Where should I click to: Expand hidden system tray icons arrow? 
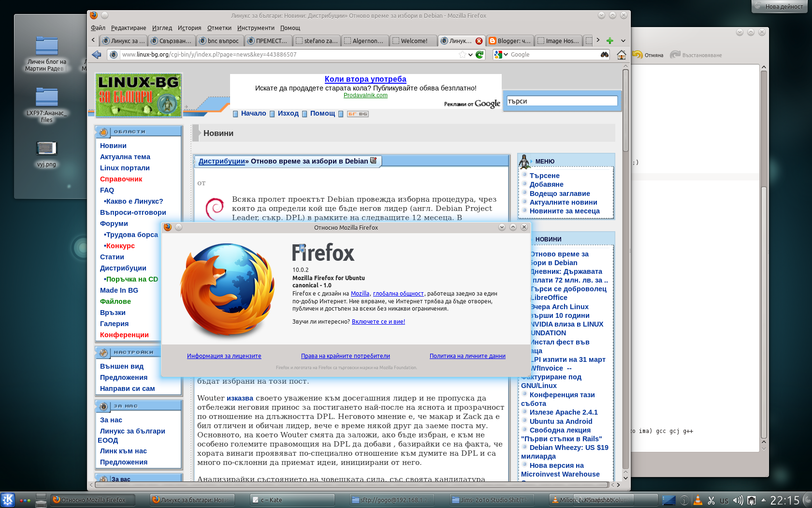point(763,500)
